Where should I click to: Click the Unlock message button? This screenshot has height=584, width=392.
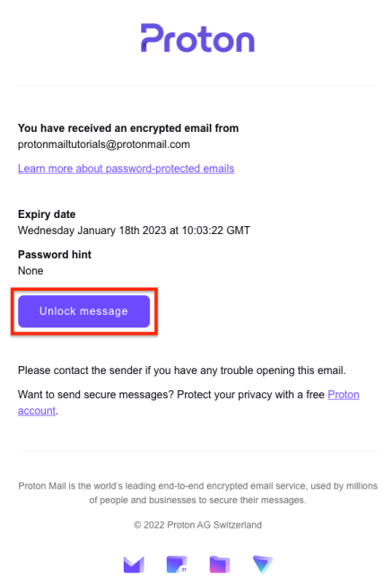(x=83, y=311)
